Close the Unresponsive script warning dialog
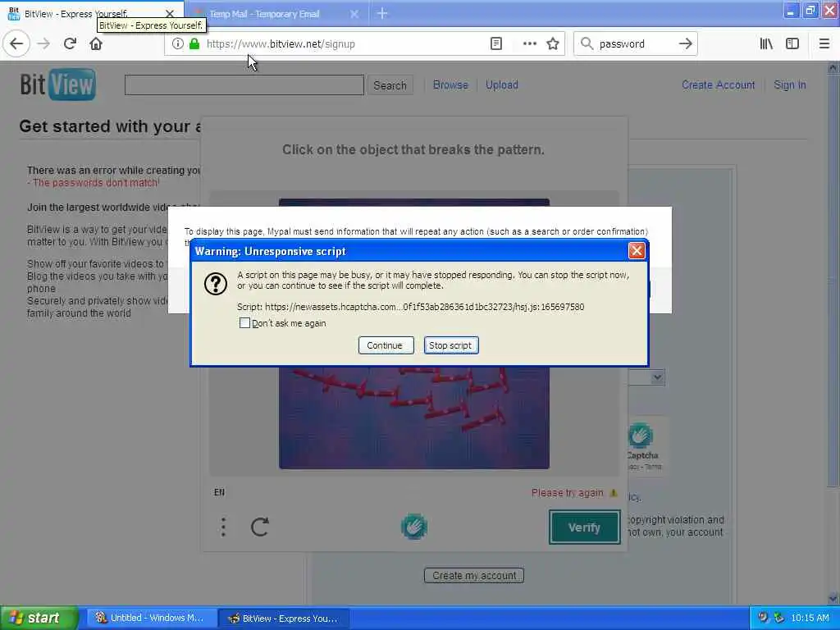 click(x=637, y=251)
